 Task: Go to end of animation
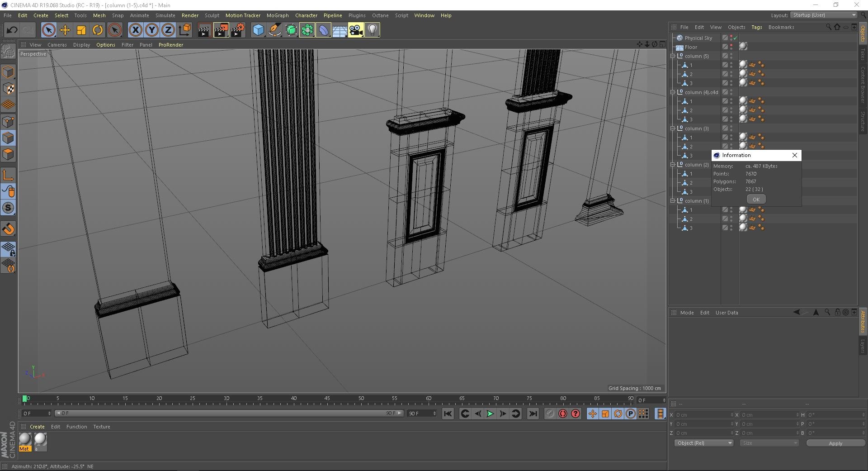point(533,414)
